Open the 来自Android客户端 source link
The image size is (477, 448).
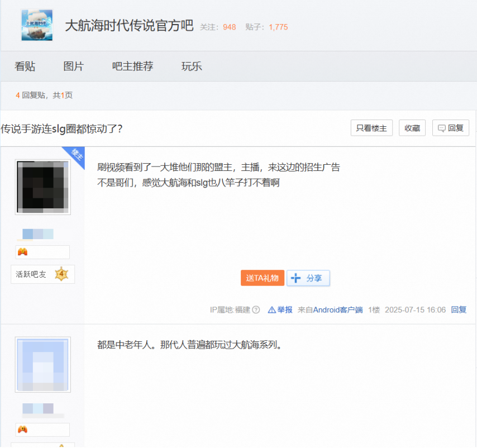[330, 309]
